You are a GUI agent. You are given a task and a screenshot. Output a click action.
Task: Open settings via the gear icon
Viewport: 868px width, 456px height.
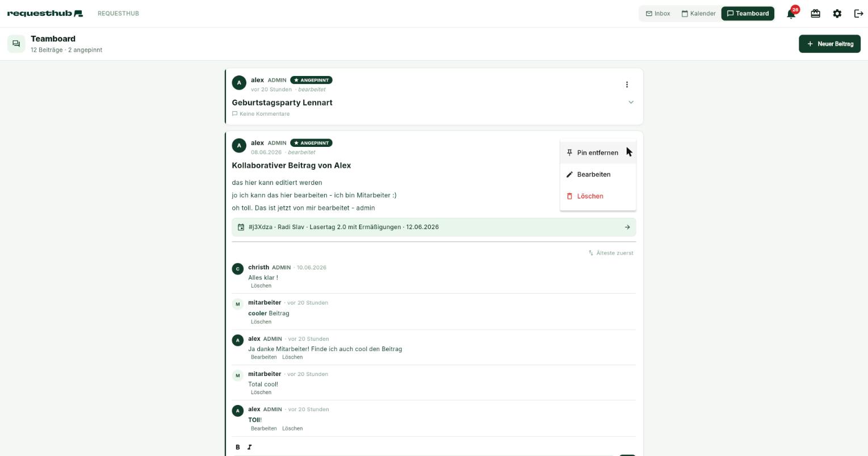(x=837, y=14)
